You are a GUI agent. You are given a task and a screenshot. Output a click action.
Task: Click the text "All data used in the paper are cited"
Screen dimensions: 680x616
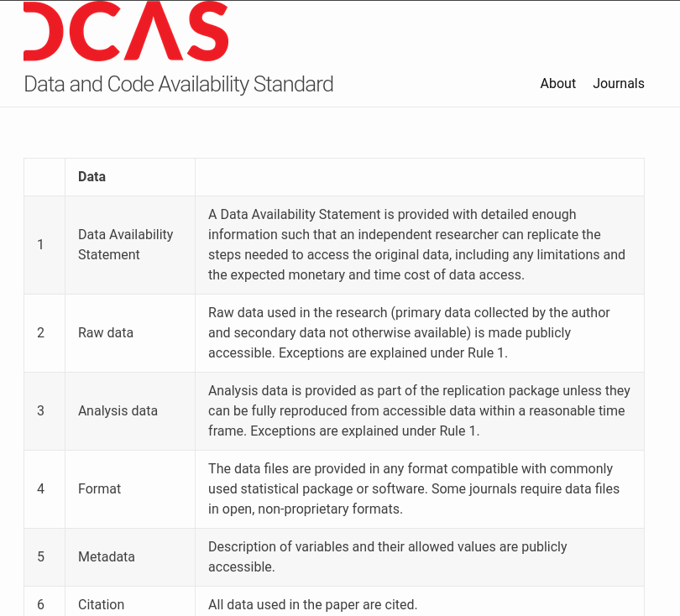click(x=312, y=604)
